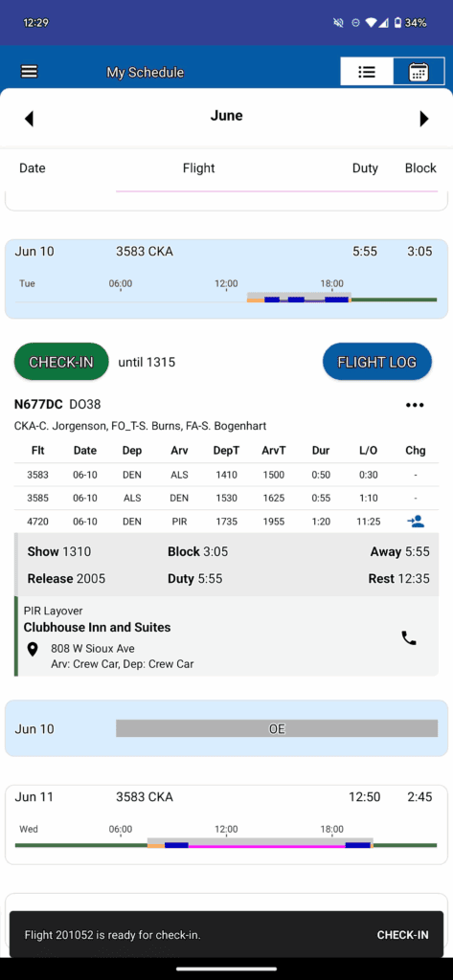This screenshot has height=980, width=453.
Task: Select flight 3583 DEN to ALS row
Action: tap(226, 475)
